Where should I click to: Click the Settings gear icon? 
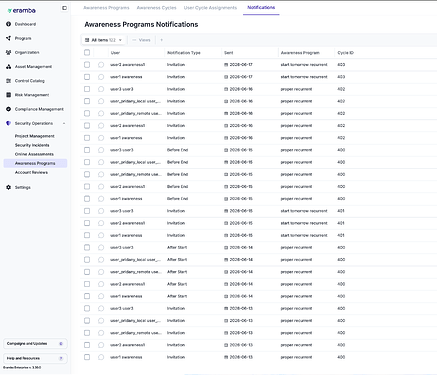[x=9, y=187]
